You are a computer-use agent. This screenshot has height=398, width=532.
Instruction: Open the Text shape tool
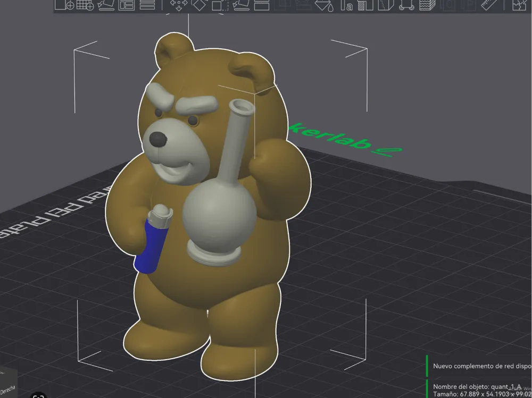[346, 5]
